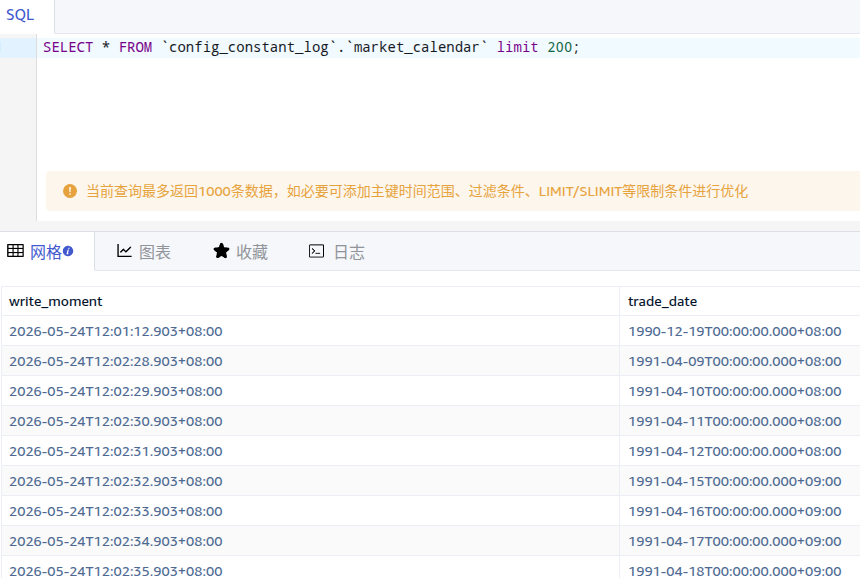The width and height of the screenshot is (860, 578).
Task: Switch to the 图表 chart tab
Action: pyautogui.click(x=144, y=252)
